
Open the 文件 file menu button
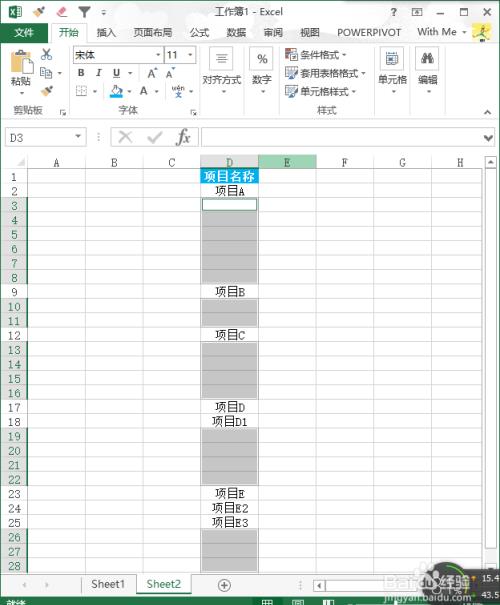(x=24, y=33)
